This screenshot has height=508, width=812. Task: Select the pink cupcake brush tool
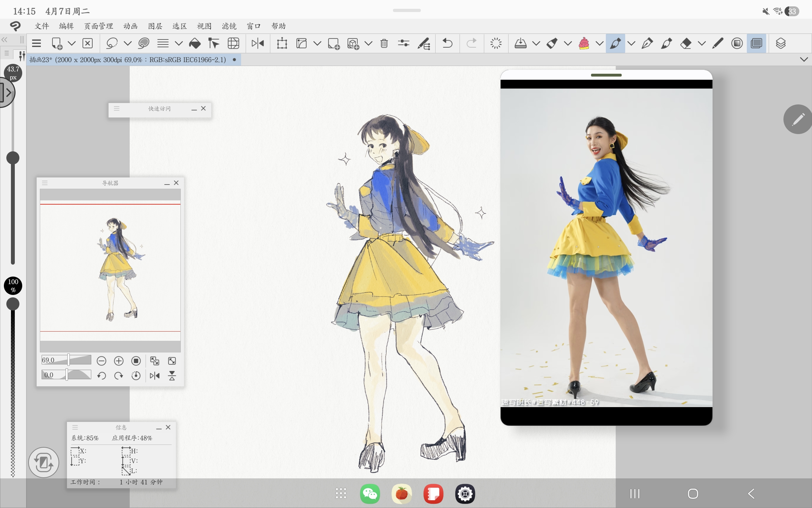pyautogui.click(x=584, y=43)
